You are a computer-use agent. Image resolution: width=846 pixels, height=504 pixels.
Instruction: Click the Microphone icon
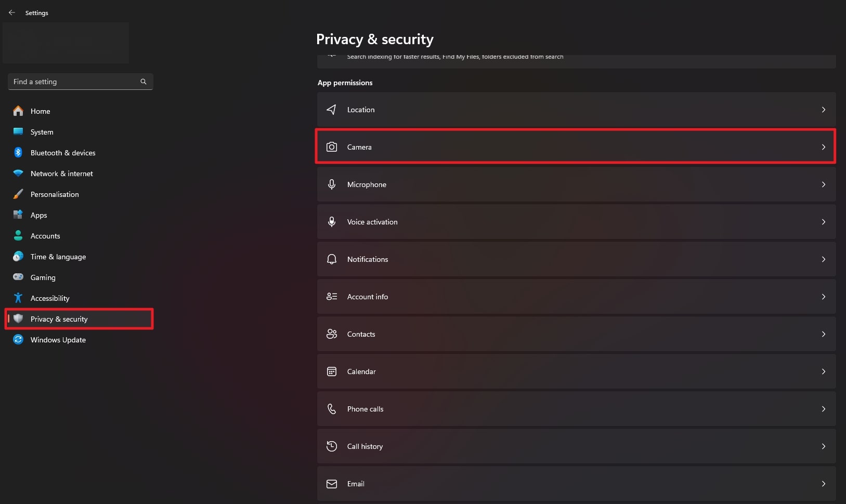(332, 184)
